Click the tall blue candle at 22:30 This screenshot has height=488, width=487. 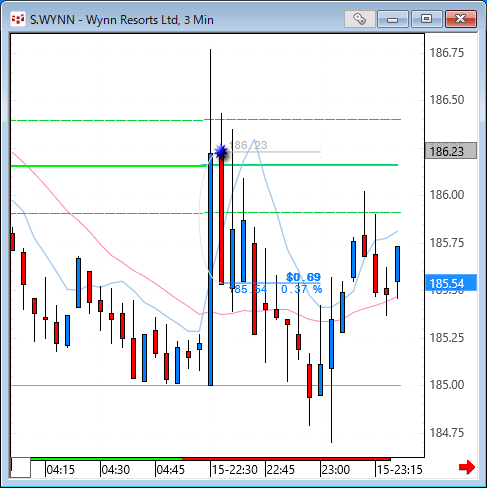210,269
